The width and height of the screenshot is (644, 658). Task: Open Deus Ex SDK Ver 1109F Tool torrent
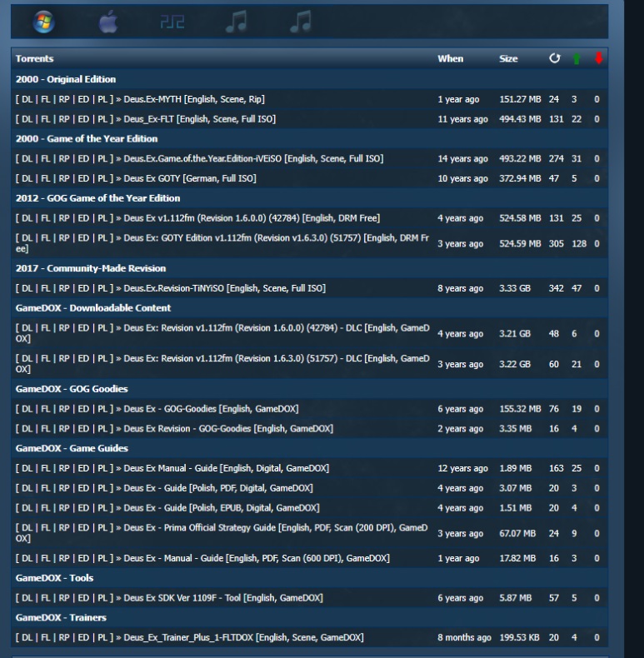pos(223,598)
